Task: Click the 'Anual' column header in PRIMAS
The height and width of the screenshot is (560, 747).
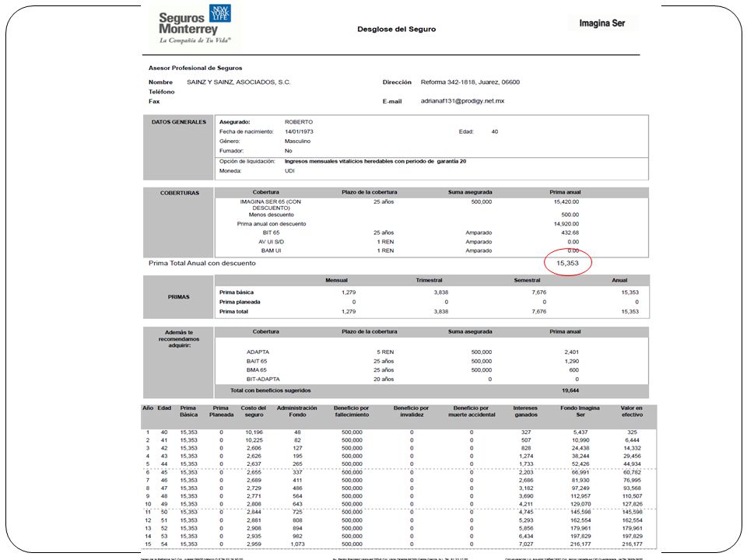Action: tap(619, 281)
